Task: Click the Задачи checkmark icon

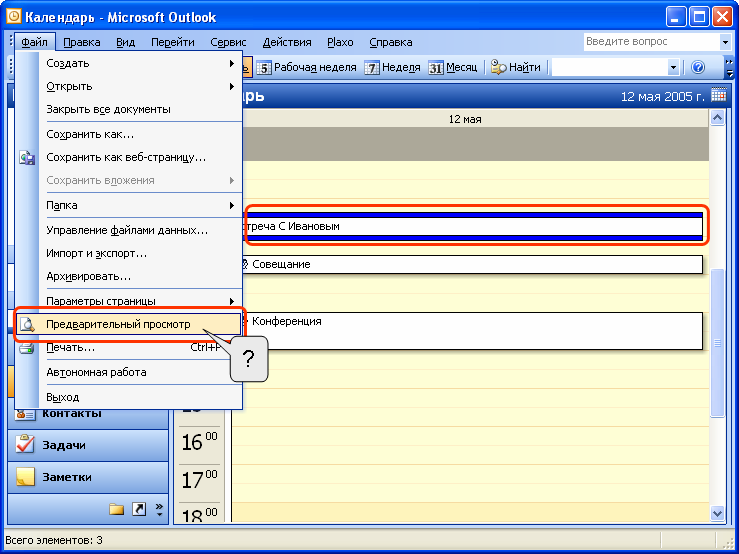Action: (x=25, y=444)
